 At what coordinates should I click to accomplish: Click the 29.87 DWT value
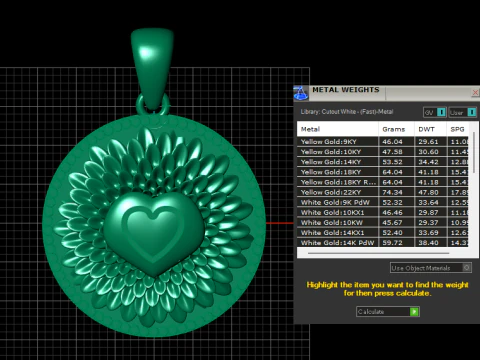coord(428,212)
